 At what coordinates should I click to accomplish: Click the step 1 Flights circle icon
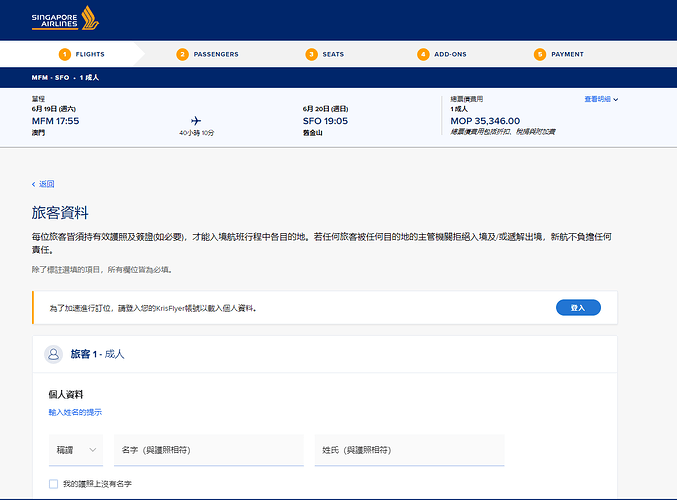point(65,54)
